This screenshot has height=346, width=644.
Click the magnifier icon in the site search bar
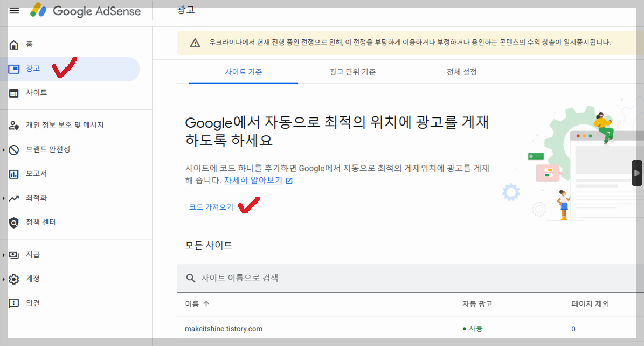(191, 278)
